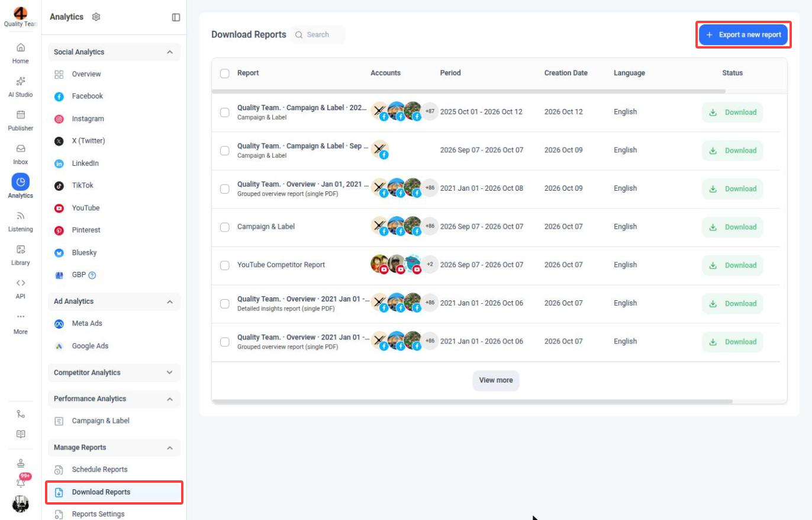This screenshot has height=520, width=812.
Task: Download the report created 2026 Oct 12
Action: coord(733,113)
